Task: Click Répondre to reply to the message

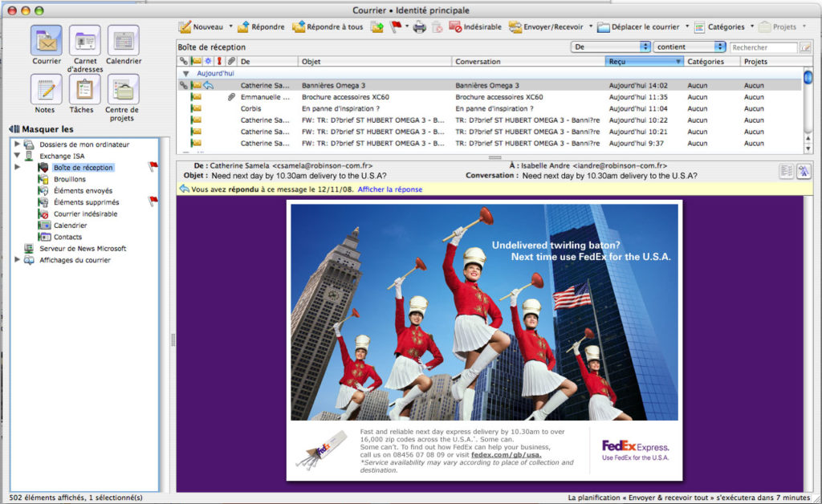Action: click(261, 26)
